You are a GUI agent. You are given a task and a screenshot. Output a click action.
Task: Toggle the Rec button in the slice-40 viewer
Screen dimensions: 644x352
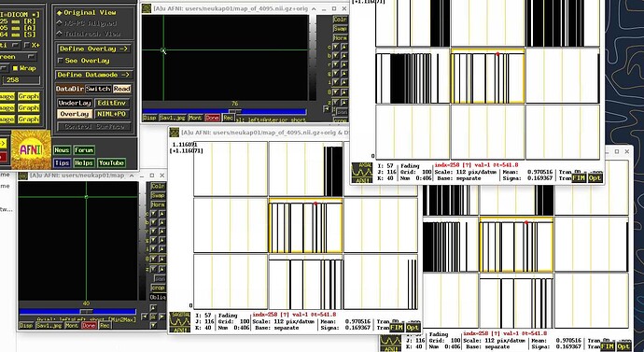pos(105,325)
